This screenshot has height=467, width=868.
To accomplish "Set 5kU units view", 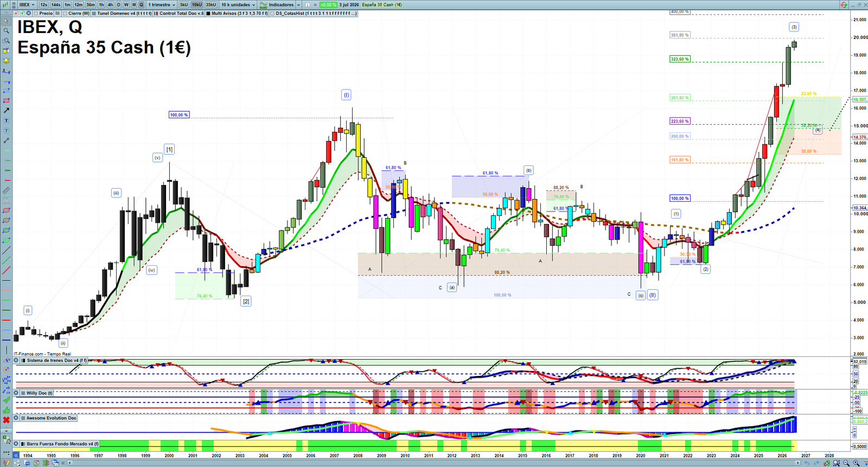I will [x=184, y=5].
